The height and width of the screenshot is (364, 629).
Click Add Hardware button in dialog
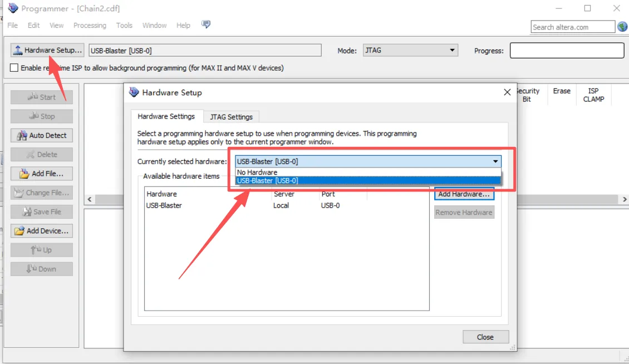coord(464,194)
